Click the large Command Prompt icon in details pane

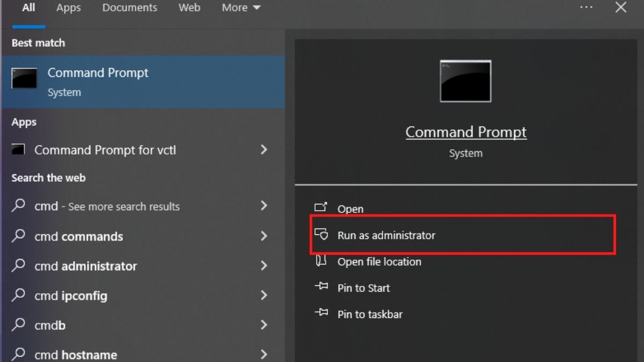pos(465,81)
